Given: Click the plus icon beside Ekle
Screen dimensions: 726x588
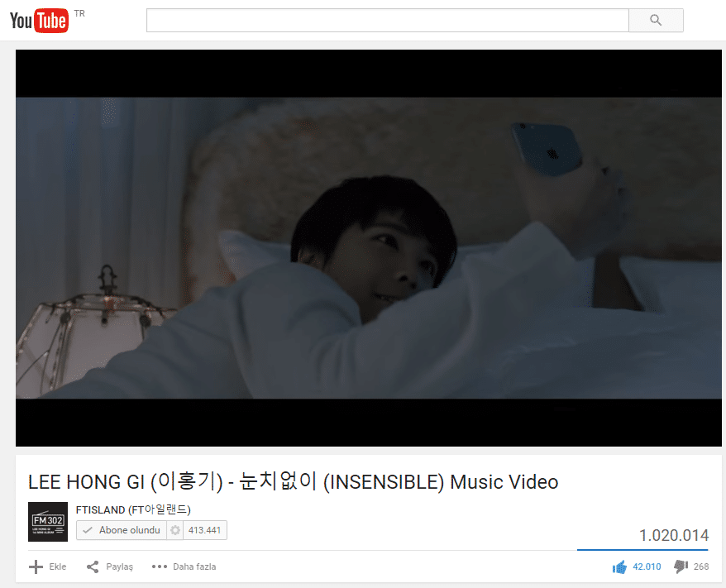Looking at the screenshot, I should [36, 566].
